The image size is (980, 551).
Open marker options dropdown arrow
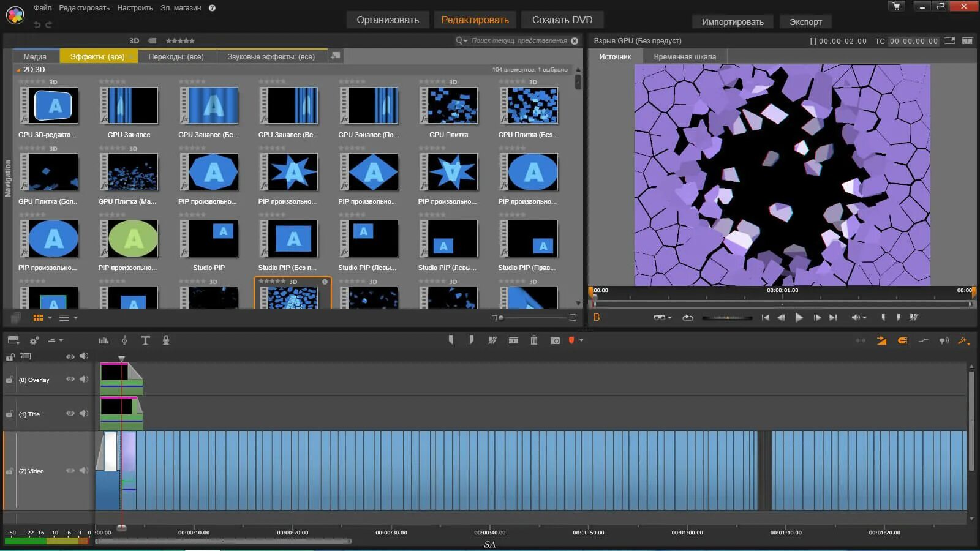tap(581, 340)
